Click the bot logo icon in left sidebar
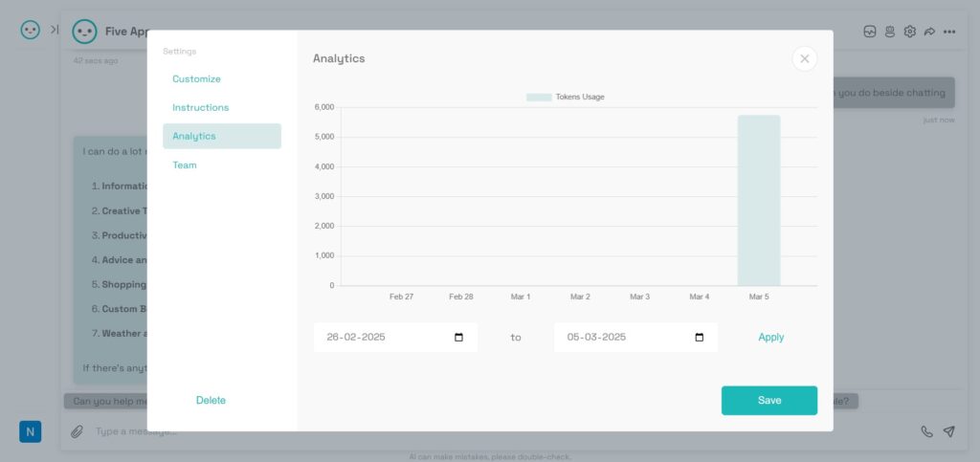This screenshot has width=980, height=462. [30, 30]
